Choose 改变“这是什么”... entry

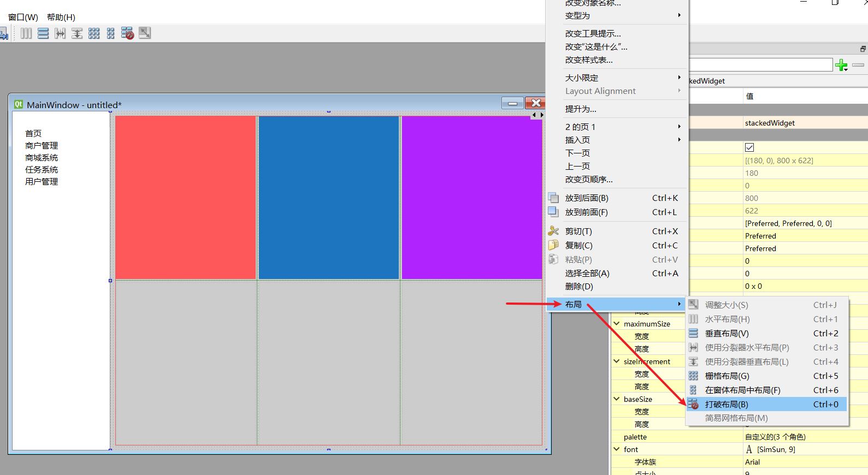click(x=616, y=47)
